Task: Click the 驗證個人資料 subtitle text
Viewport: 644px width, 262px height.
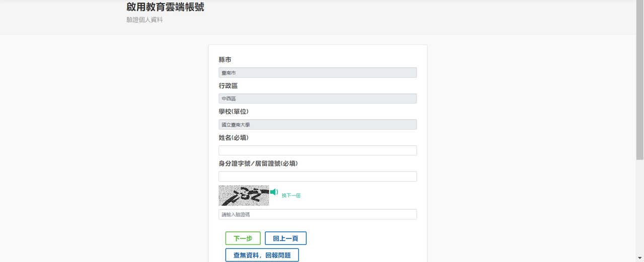Action: click(x=145, y=20)
